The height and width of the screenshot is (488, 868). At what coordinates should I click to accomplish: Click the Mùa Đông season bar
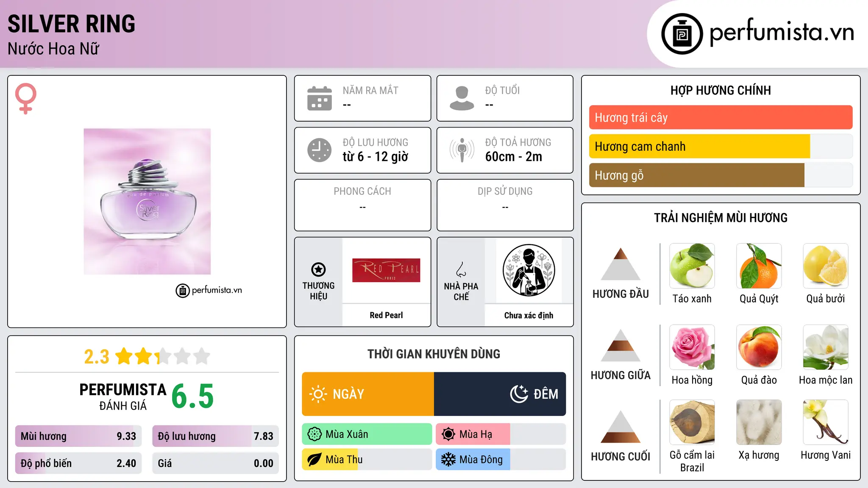click(501, 460)
